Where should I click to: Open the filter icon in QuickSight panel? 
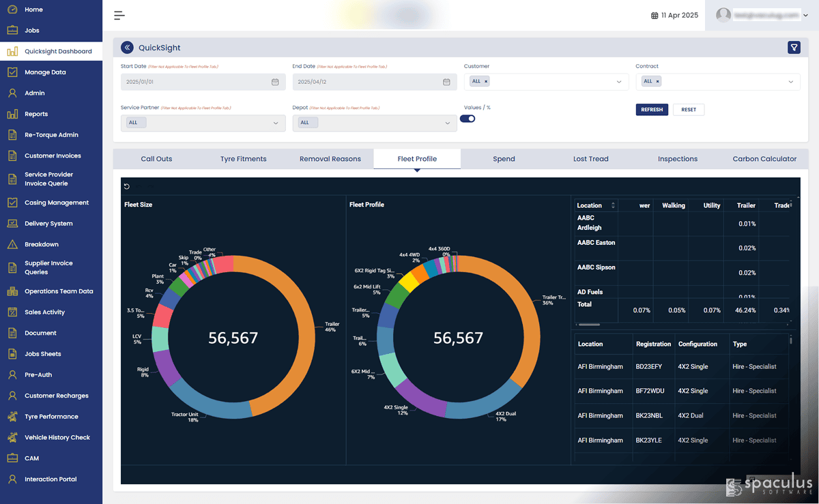click(794, 47)
